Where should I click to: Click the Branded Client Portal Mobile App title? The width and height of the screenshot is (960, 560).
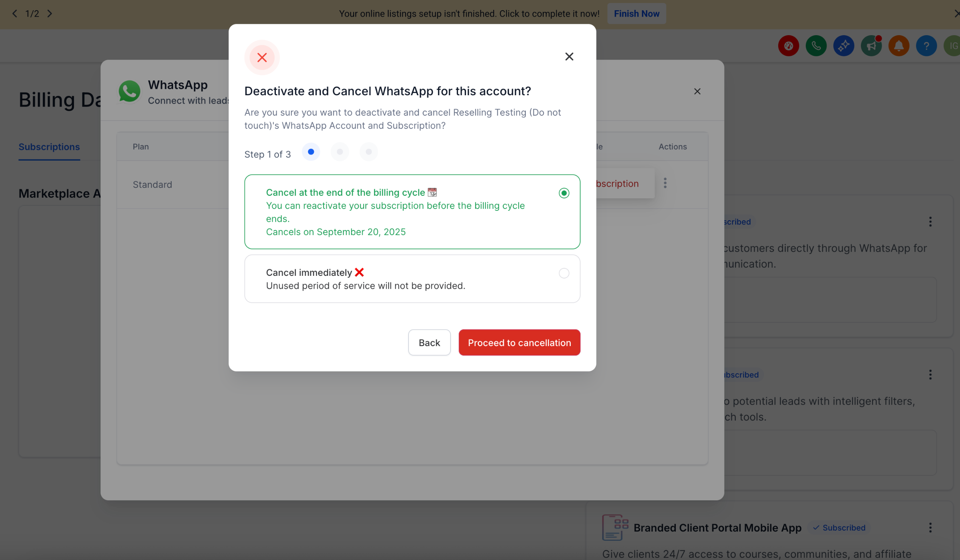coord(718,528)
